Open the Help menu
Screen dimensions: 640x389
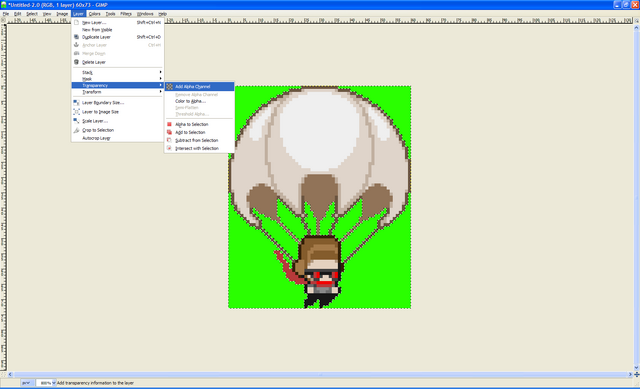(162, 13)
